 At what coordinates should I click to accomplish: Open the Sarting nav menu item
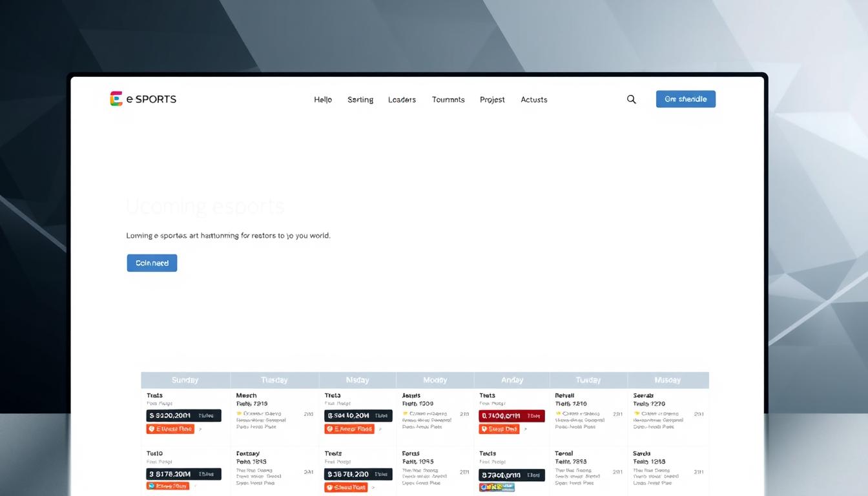[360, 99]
